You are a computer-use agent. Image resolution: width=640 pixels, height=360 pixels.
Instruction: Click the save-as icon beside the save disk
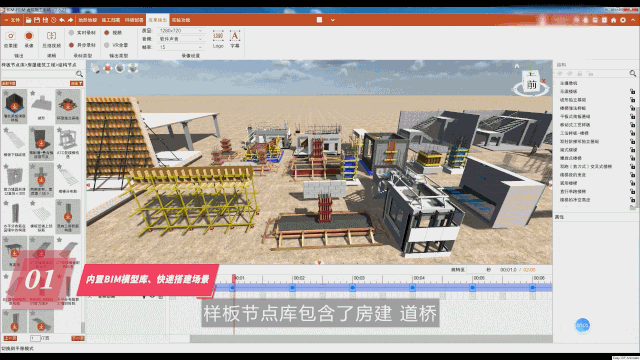45,20
